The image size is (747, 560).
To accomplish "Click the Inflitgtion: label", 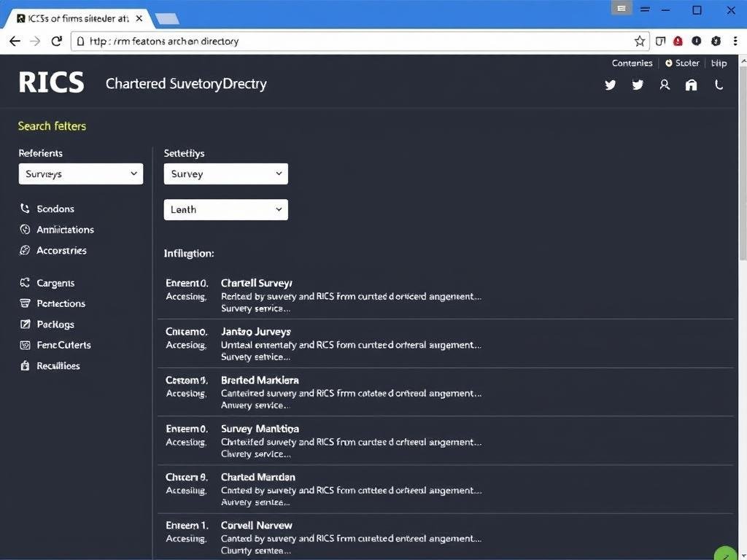I will pos(189,253).
